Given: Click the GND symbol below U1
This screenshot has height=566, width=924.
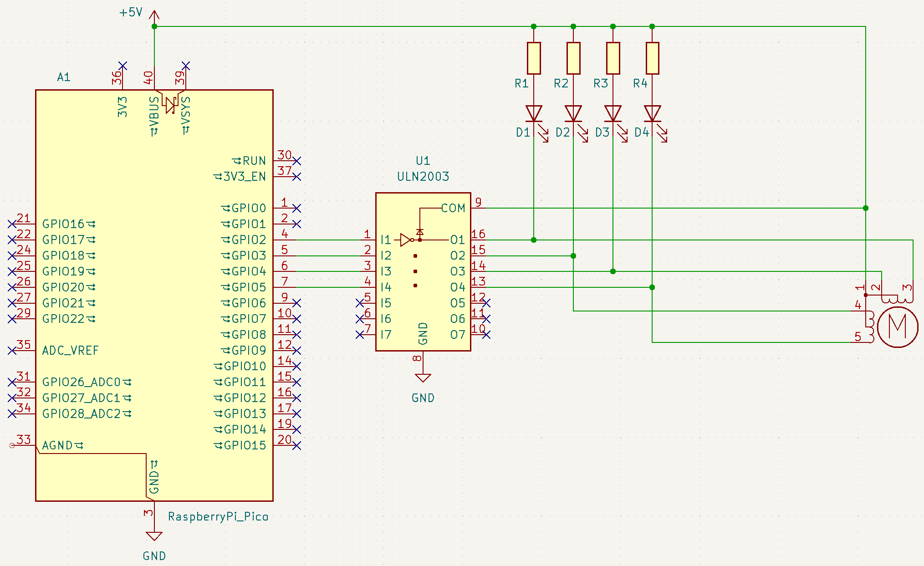Looking at the screenshot, I should pyautogui.click(x=422, y=377).
